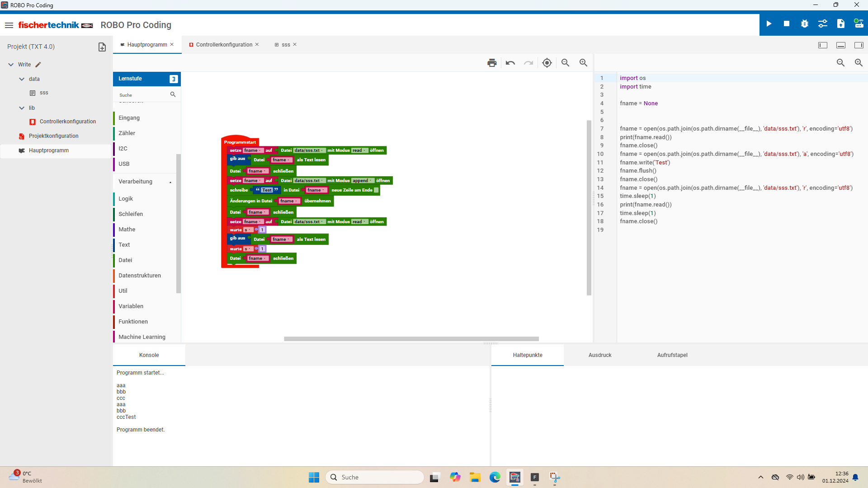Open interface test sliders icon
Screen dimensions: 868x488
[x=823, y=23]
